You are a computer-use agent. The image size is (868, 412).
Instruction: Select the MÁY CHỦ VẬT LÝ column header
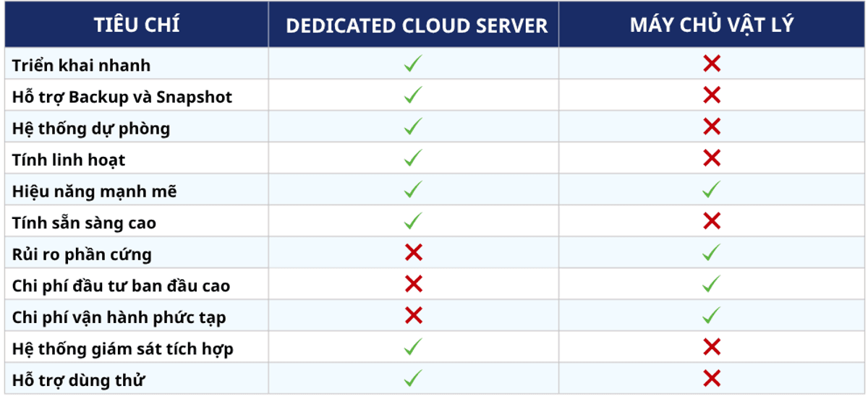coord(712,25)
